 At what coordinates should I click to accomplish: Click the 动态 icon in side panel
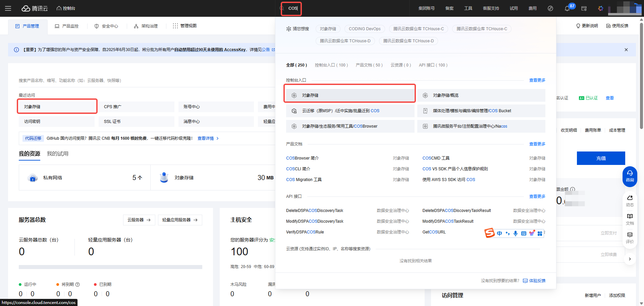(630, 201)
